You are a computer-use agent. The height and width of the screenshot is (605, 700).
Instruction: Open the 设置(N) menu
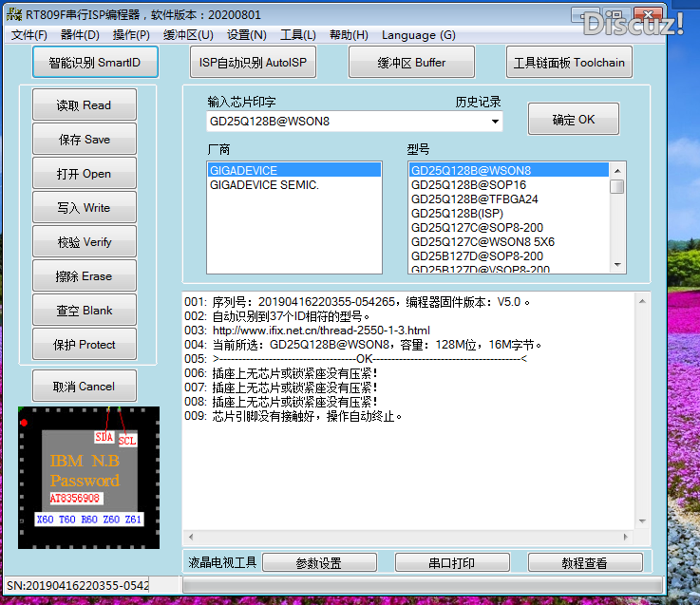tap(246, 35)
